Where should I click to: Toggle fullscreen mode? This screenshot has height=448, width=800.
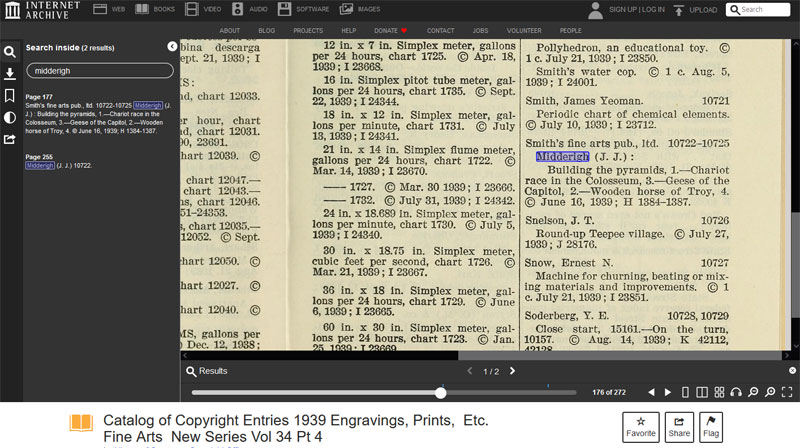(x=787, y=392)
